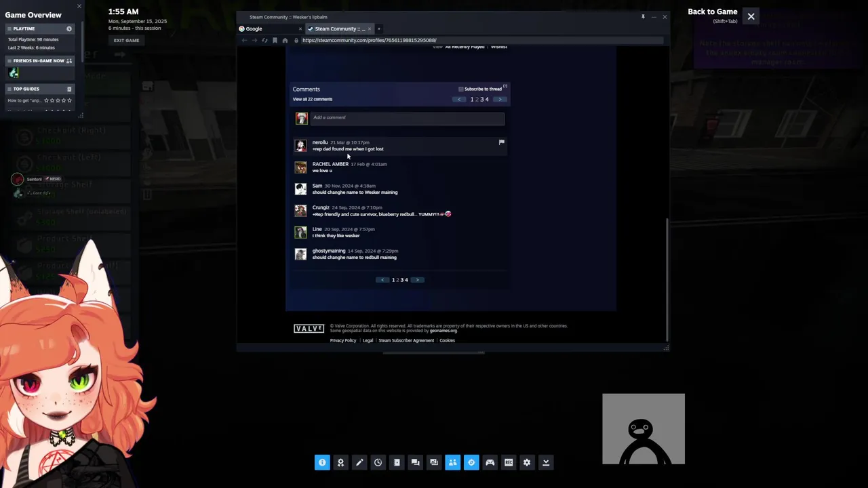Viewport: 868px width, 488px height.
Task: Select page 4 in top pagination
Action: coord(487,100)
